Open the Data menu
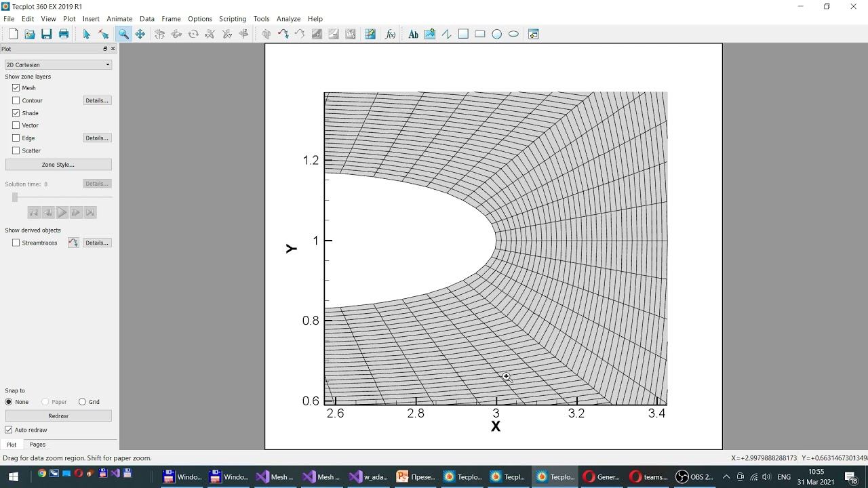 pos(147,19)
